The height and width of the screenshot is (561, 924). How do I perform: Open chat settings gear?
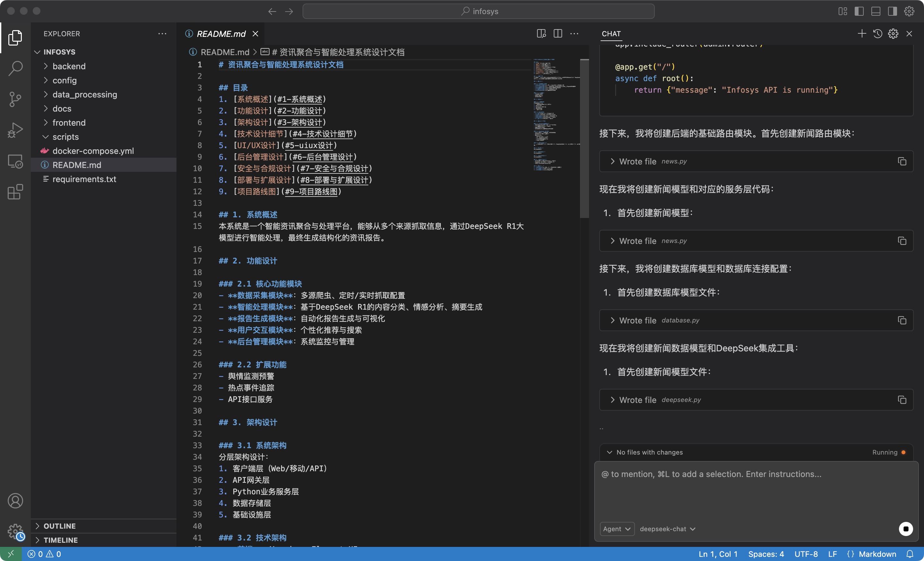click(x=893, y=34)
